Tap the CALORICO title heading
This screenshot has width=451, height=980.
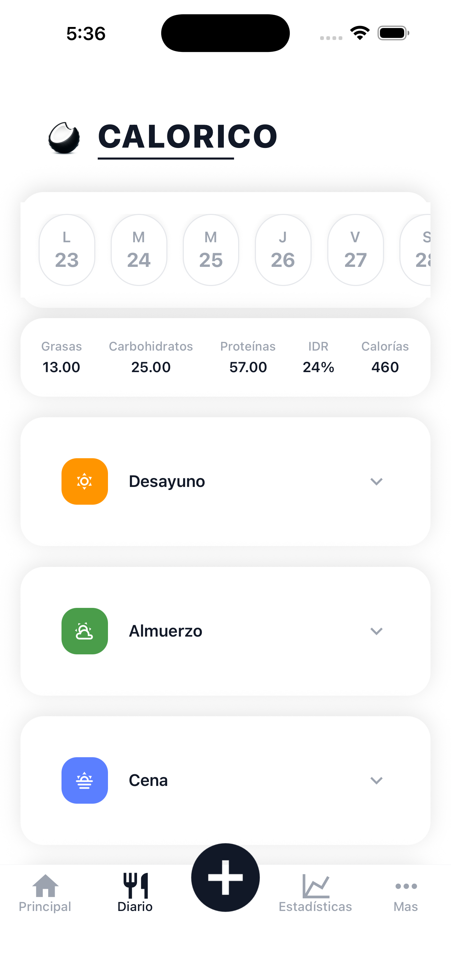[188, 137]
